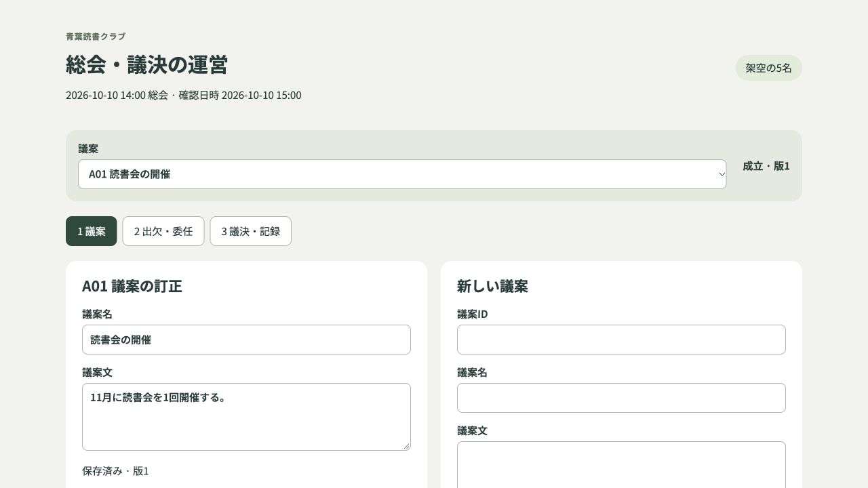Click the empty 議案名 field in 新しい議案
868x488 pixels.
point(621,398)
